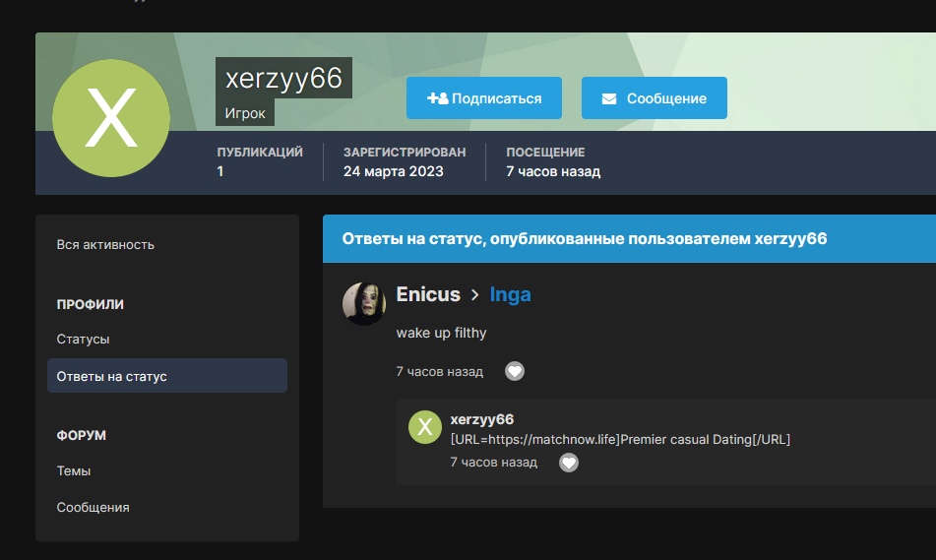Click the add-user icon in the Подписаться button
The height and width of the screenshot is (560, 936).
pyautogui.click(x=437, y=98)
